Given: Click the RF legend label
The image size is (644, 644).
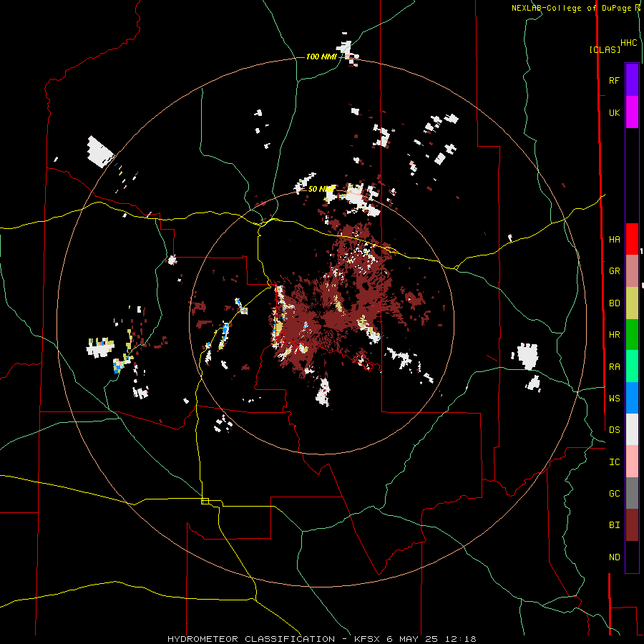Looking at the screenshot, I should (x=614, y=81).
